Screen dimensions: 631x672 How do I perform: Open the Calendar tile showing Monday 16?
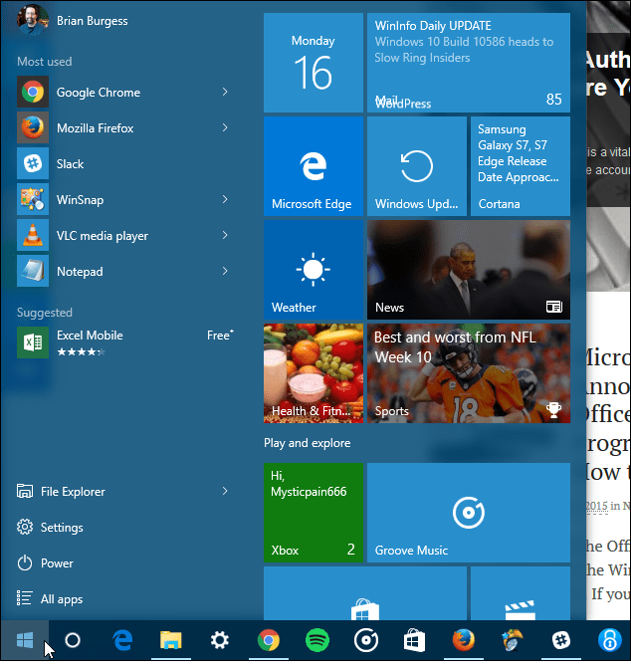[x=314, y=63]
